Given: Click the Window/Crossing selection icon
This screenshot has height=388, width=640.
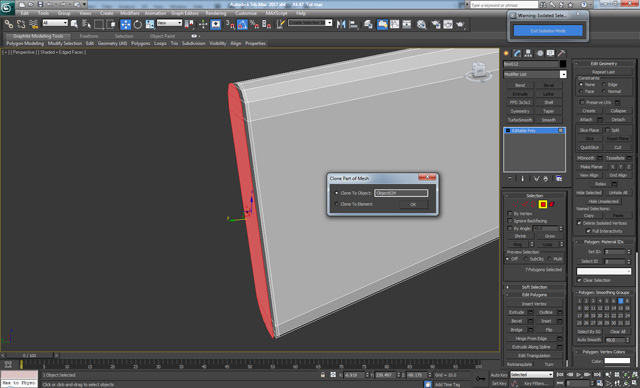Looking at the screenshot, I should [111, 24].
